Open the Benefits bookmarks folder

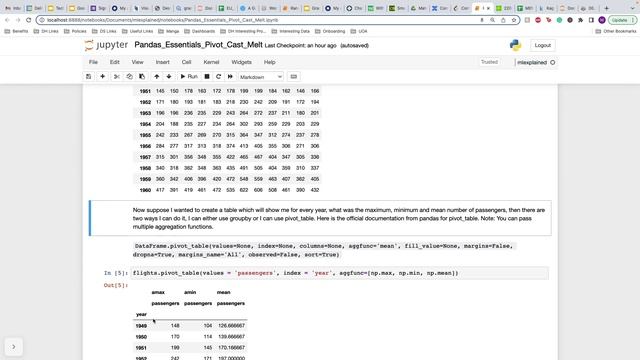[16, 31]
